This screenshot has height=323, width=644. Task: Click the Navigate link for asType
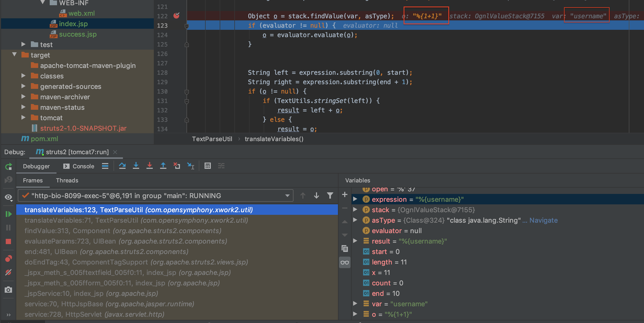coord(544,220)
